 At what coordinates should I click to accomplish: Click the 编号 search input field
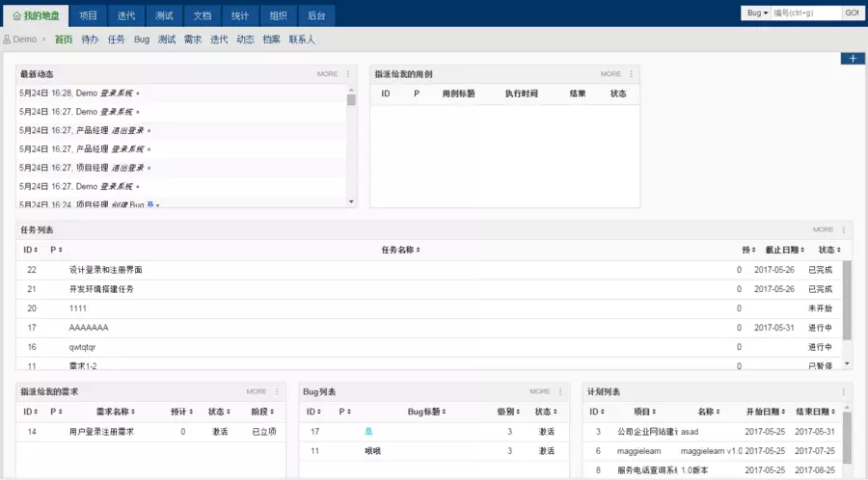(806, 13)
